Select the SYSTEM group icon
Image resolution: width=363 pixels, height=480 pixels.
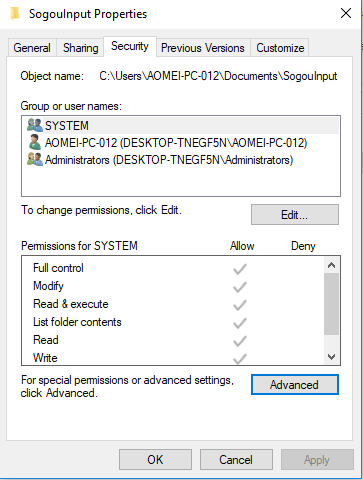(35, 125)
